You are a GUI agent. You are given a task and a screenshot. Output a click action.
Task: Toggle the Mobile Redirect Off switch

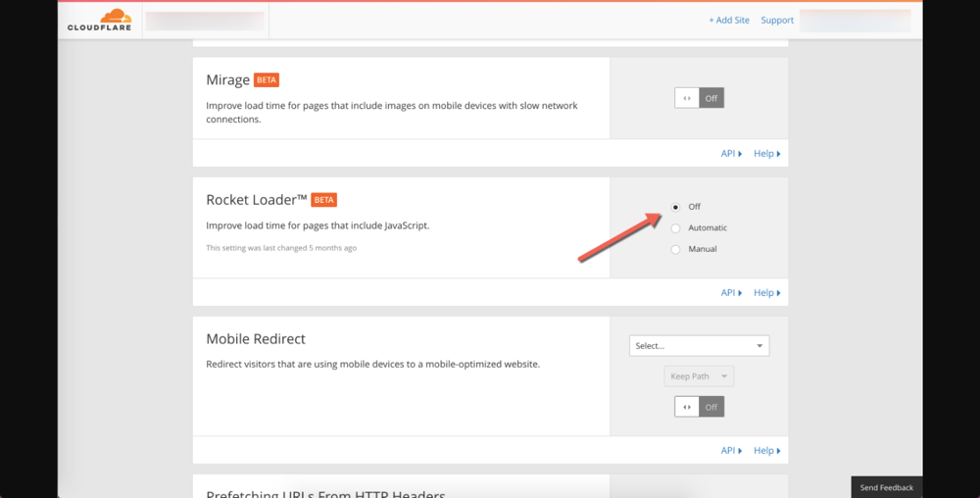coord(700,407)
